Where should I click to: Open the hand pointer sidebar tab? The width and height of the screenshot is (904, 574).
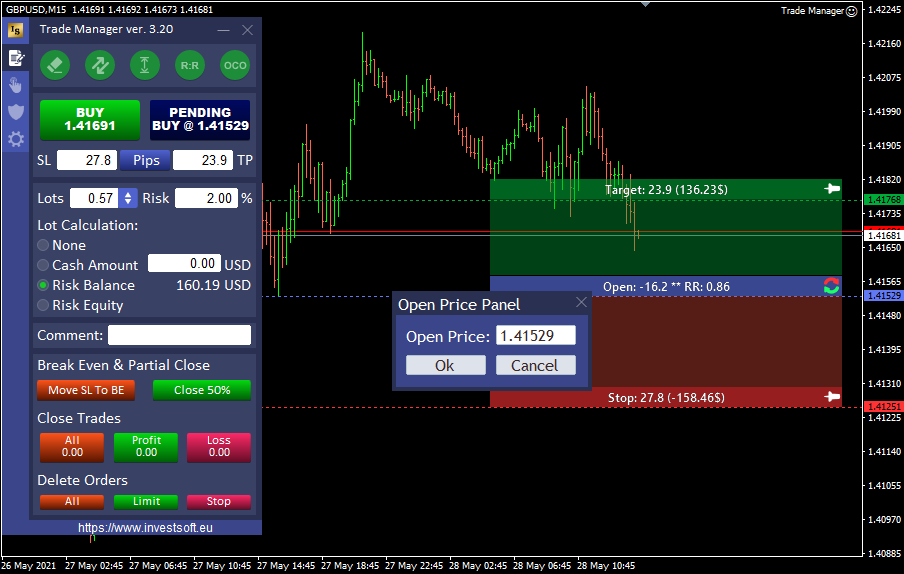click(x=15, y=84)
